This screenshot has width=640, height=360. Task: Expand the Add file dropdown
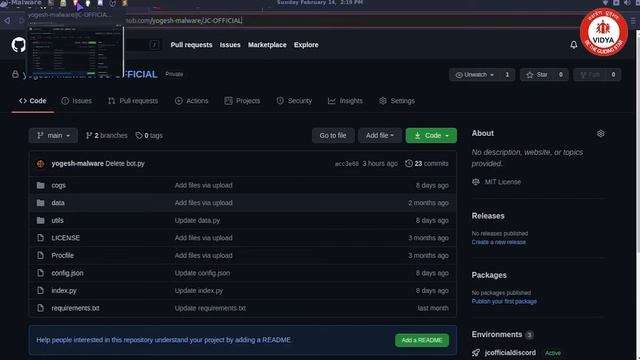click(380, 136)
